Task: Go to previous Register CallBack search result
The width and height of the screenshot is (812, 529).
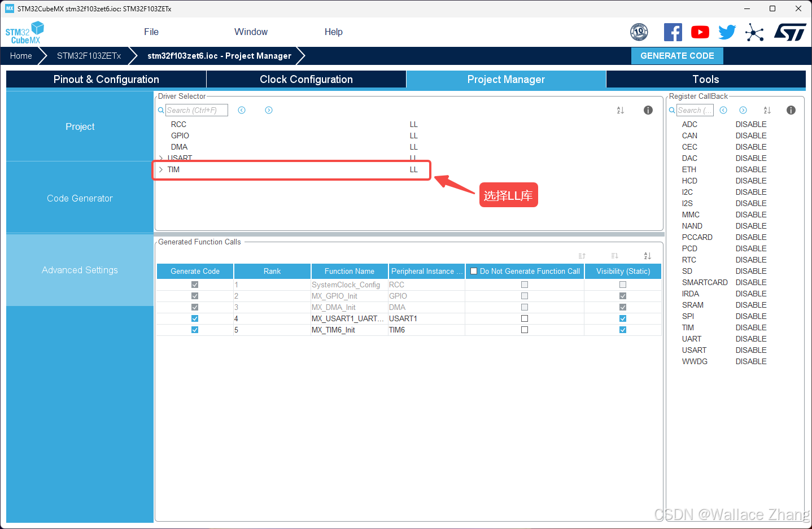Action: click(723, 110)
